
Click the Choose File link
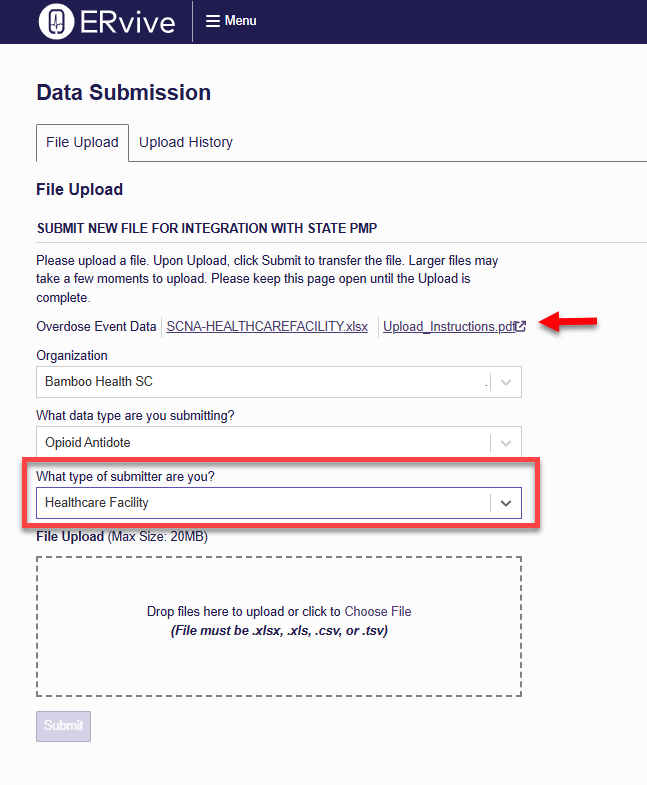(378, 611)
